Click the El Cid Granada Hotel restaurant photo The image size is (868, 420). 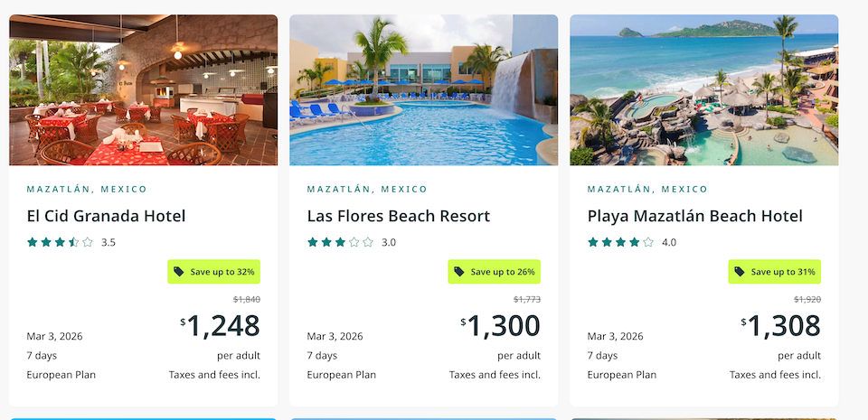point(143,90)
